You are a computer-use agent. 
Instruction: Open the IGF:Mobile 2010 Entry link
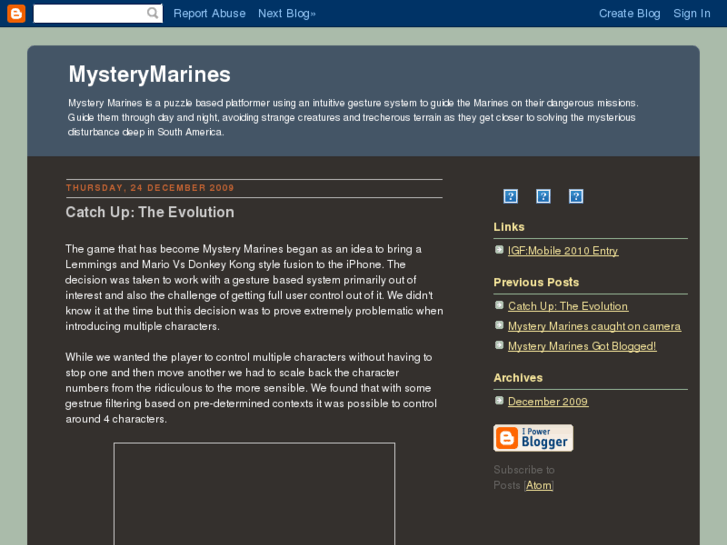pos(563,251)
